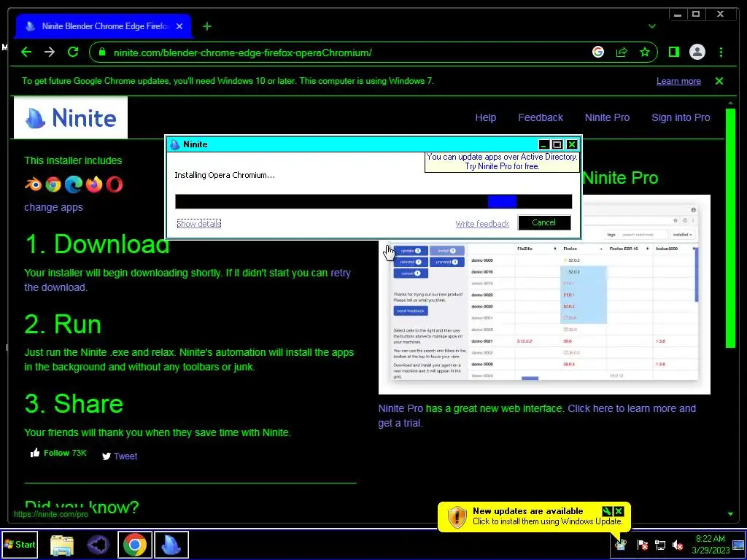The height and width of the screenshot is (560, 747).
Task: Click the Opera app icon
Action: (115, 184)
